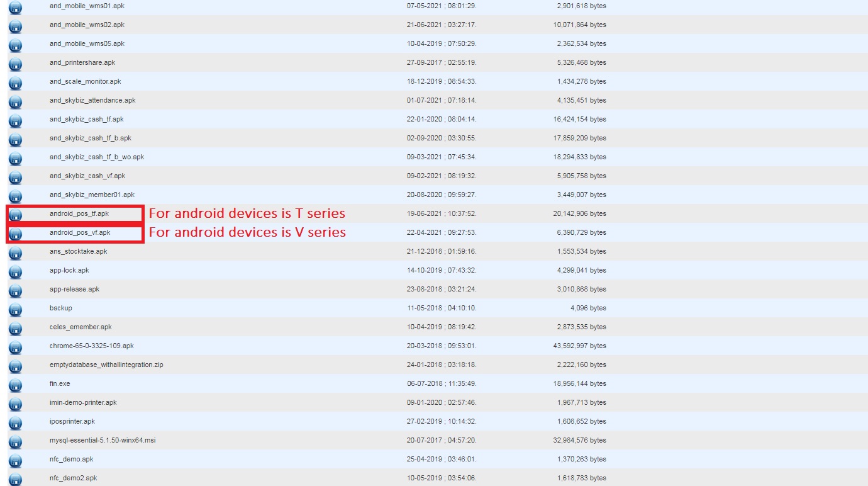Select the android_pos_tf.apk filename
Image resolution: width=868 pixels, height=486 pixels.
[x=79, y=213]
